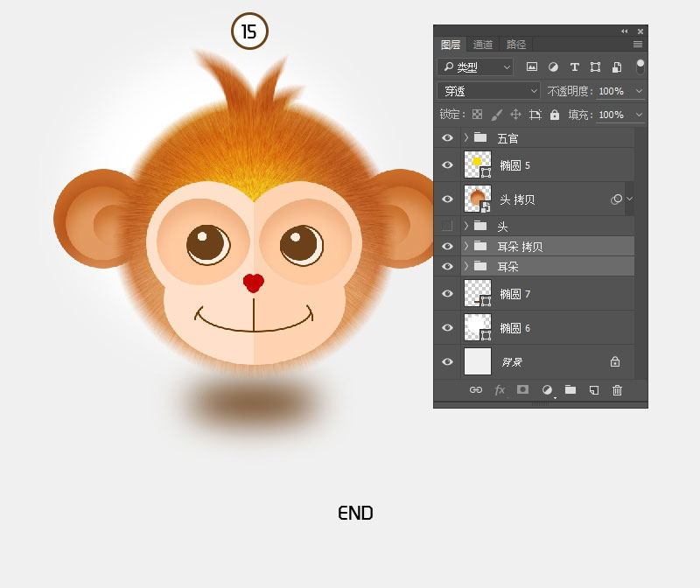
Task: Click the pixel layer filter icon
Action: coord(532,67)
